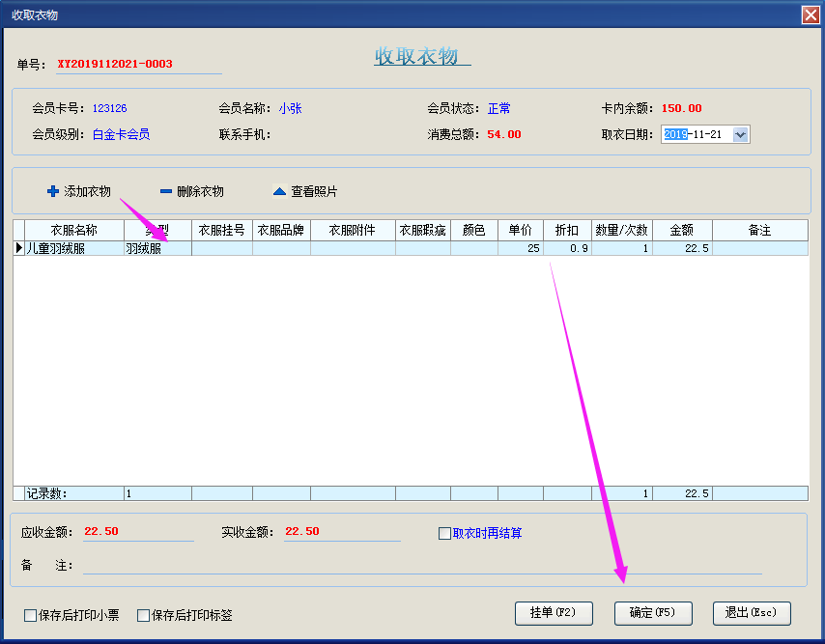
Task: Click the member status 正常
Action: 498,108
